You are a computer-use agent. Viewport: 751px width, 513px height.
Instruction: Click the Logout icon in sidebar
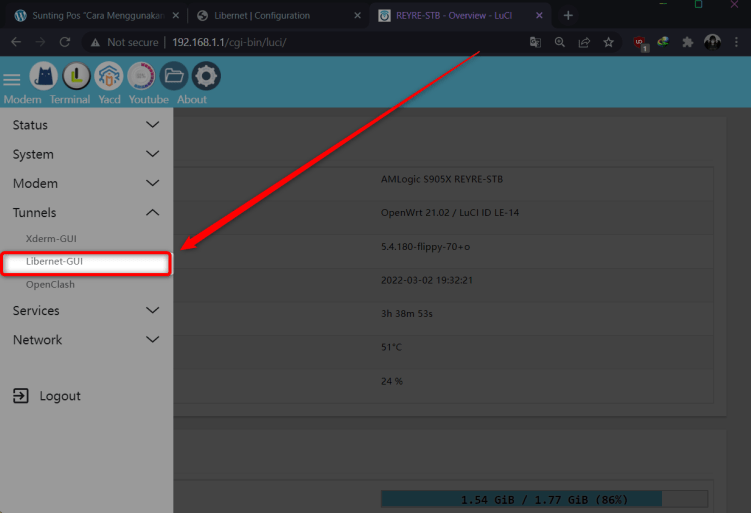click(21, 396)
